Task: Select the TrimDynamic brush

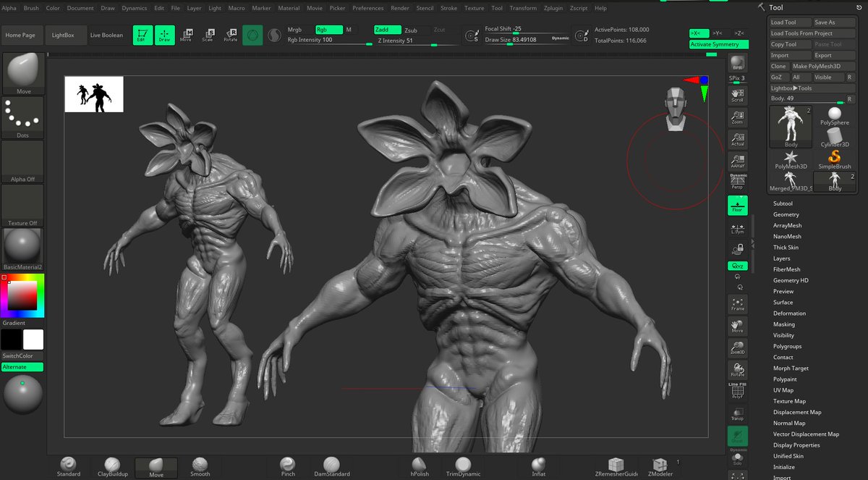Action: point(464,467)
